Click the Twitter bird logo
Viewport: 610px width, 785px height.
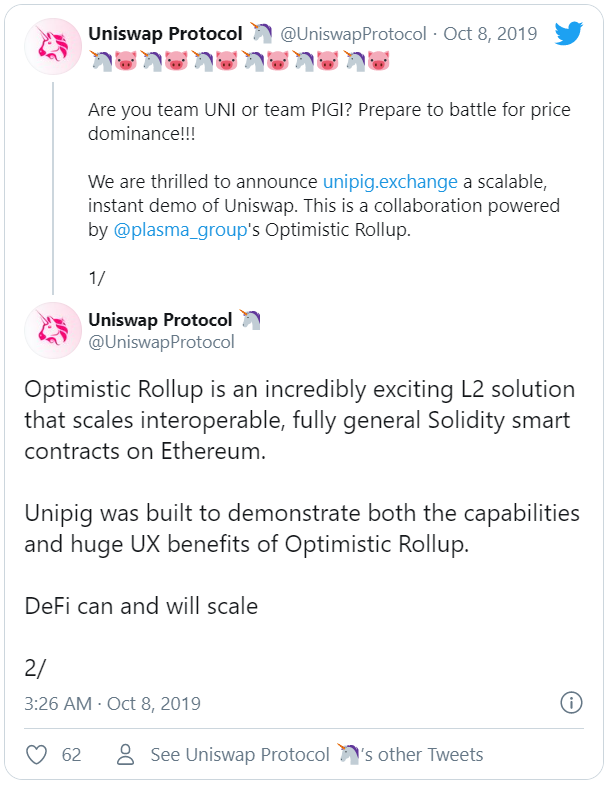568,34
